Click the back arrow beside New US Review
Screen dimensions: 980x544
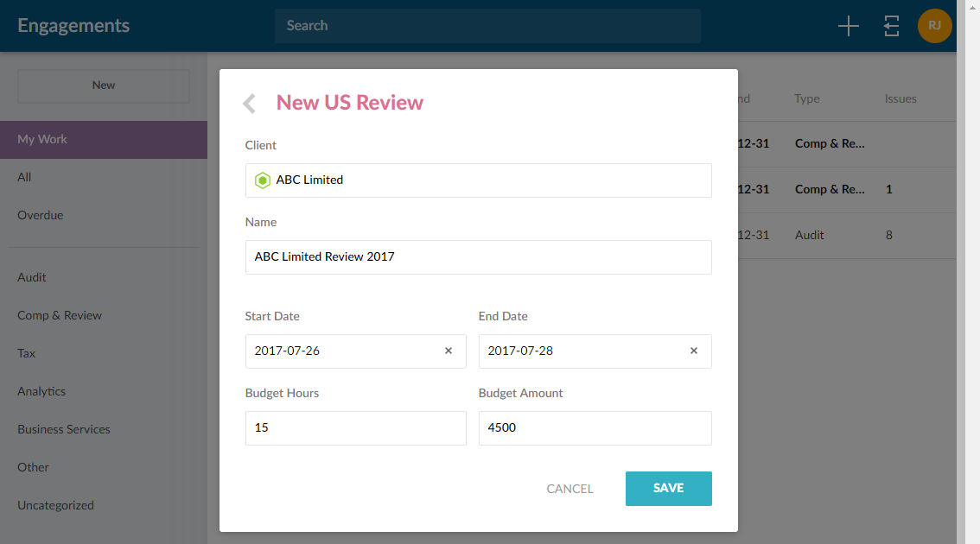[250, 104]
